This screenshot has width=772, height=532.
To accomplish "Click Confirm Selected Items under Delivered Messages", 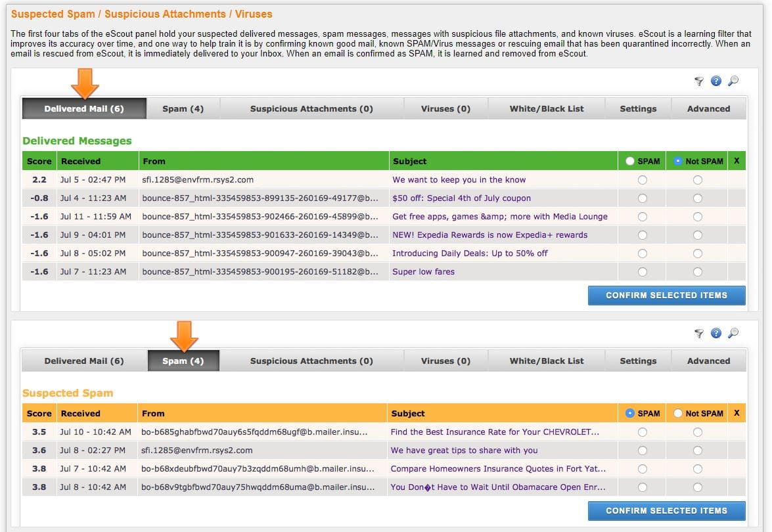I will pos(666,296).
